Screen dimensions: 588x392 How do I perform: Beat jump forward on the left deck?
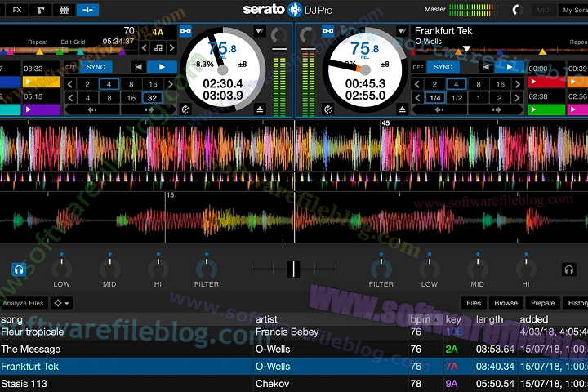[x=149, y=110]
